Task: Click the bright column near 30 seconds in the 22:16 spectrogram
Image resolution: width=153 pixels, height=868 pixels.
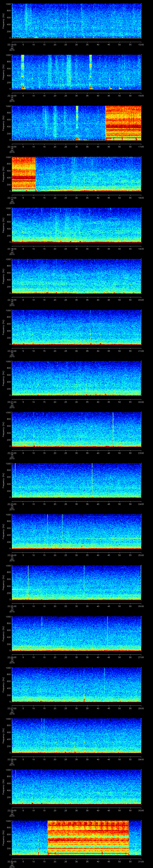Action: [x=77, y=123]
